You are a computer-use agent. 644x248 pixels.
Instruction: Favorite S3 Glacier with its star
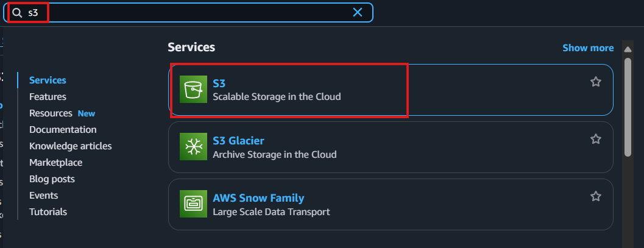pos(595,139)
